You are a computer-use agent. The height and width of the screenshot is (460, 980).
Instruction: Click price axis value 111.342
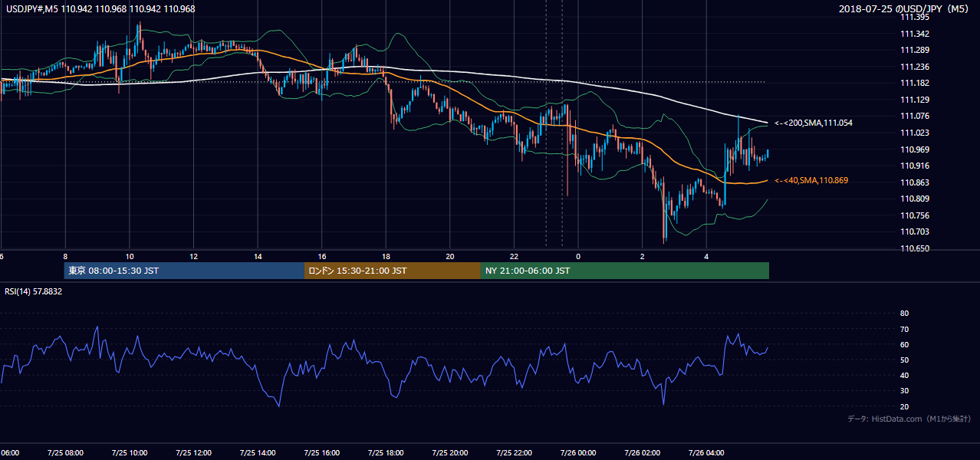click(914, 34)
